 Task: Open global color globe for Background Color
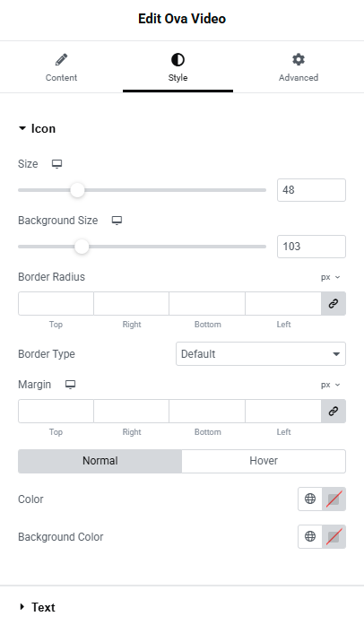[x=310, y=536]
